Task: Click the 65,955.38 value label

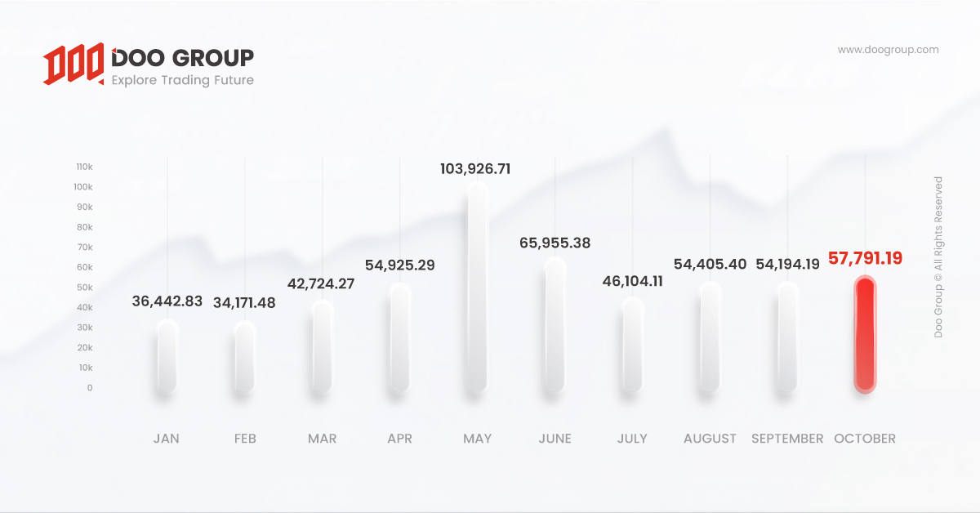Action: point(555,243)
